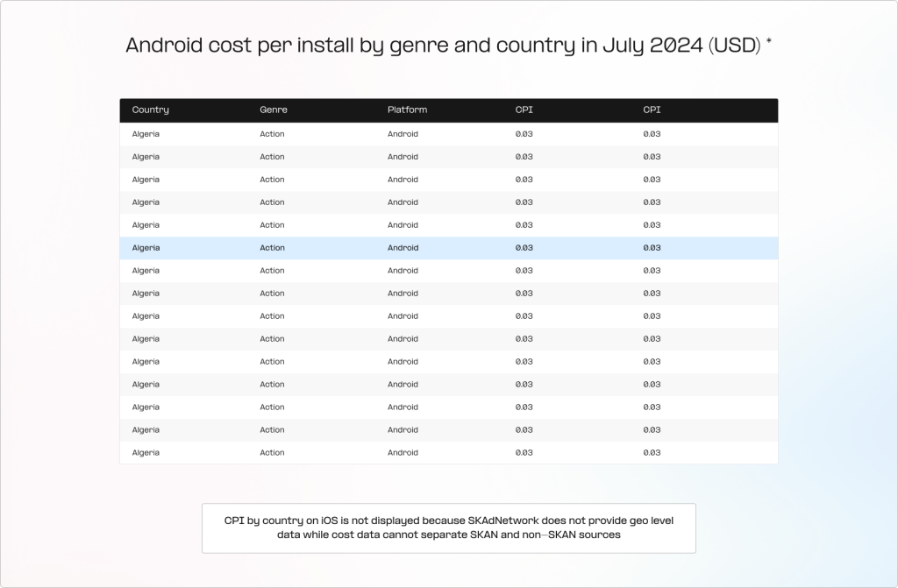Select the blue highlighted Algeria row
The width and height of the screenshot is (898, 588).
(448, 248)
